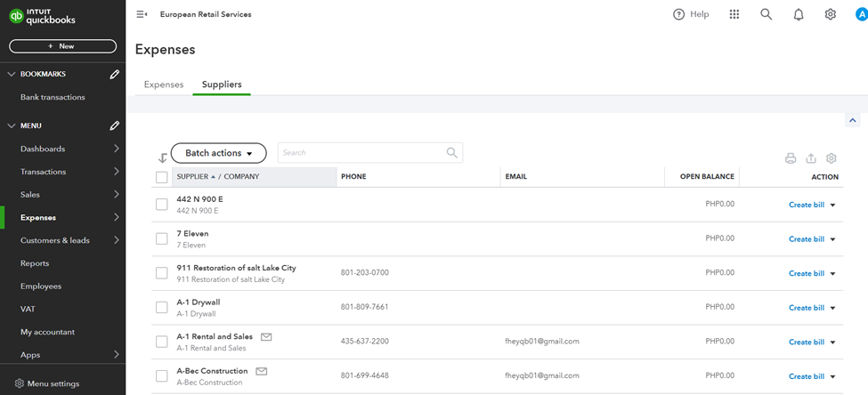Toggle the select-all suppliers checkbox
This screenshot has height=395, width=868.
[162, 177]
